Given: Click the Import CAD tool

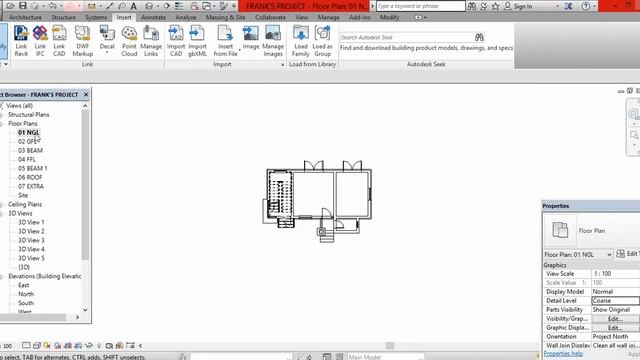Looking at the screenshot, I should point(176,41).
